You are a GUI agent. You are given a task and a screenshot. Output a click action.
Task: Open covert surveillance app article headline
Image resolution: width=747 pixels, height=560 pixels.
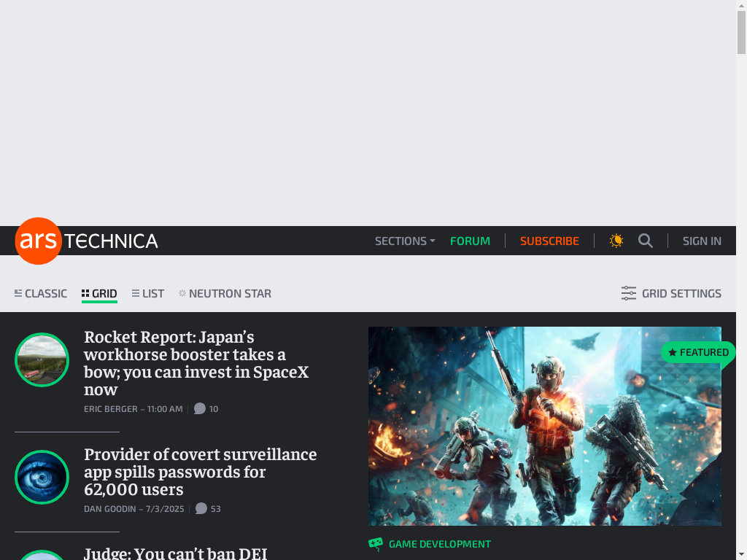point(200,472)
